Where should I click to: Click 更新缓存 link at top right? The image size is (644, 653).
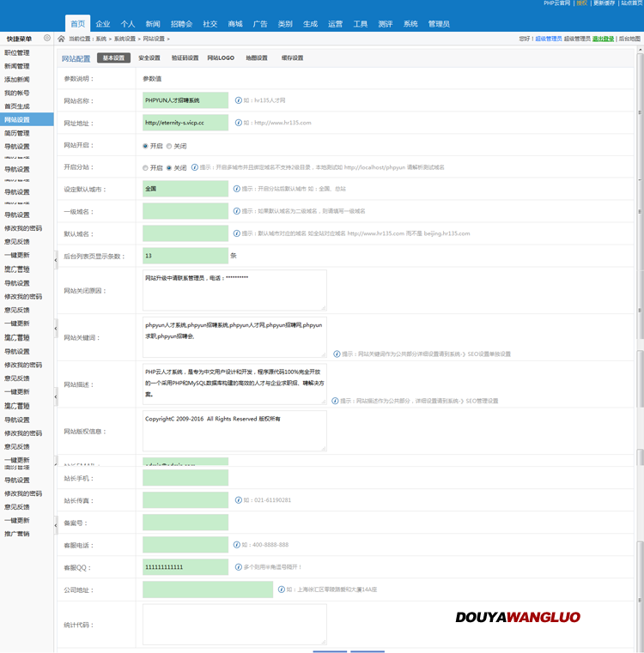(x=604, y=3)
